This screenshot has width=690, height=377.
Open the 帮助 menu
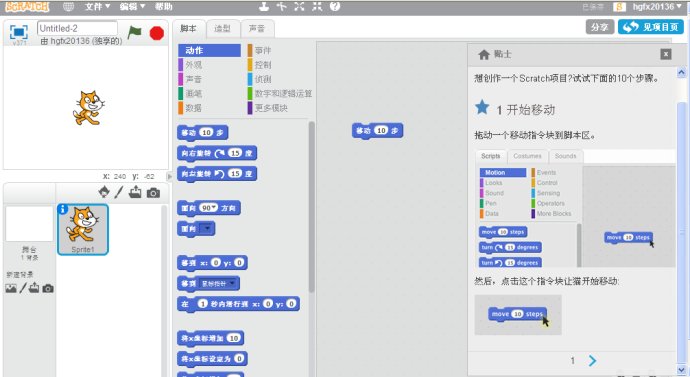tap(164, 7)
